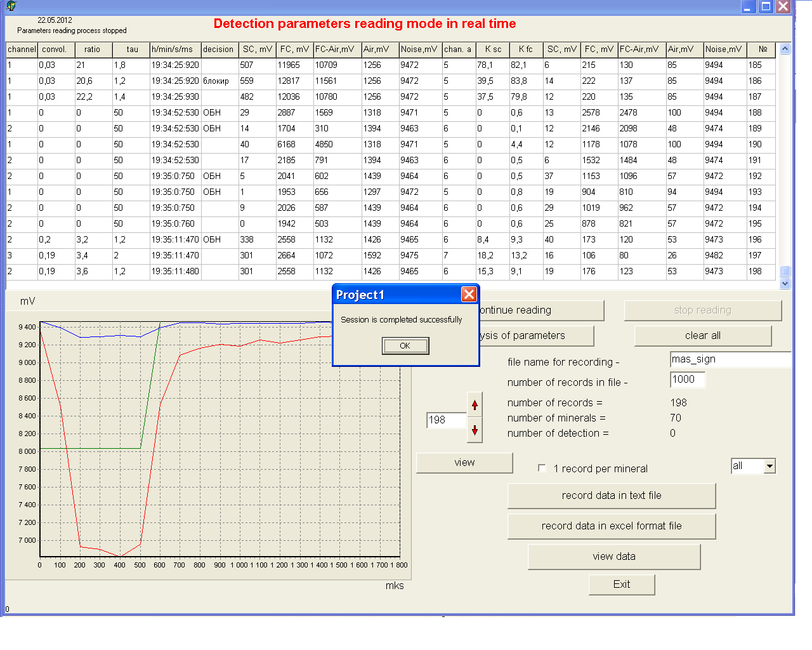Open the view data button

coord(614,557)
